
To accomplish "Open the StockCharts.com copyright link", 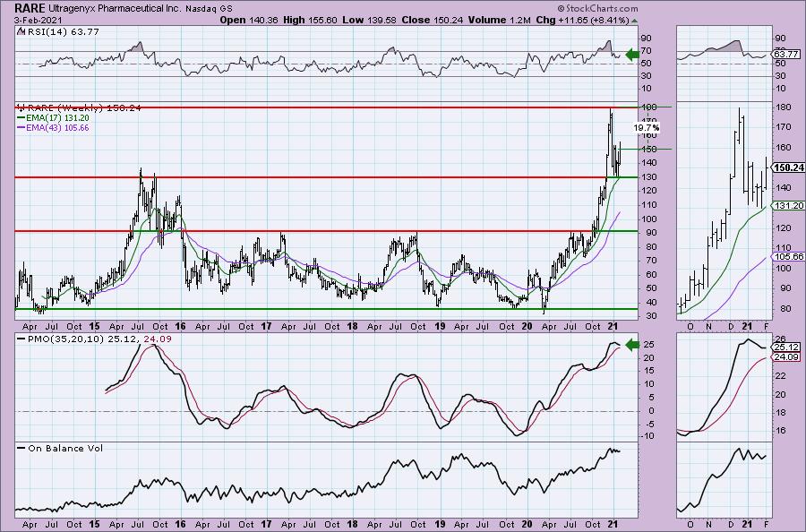I will 597,8.
